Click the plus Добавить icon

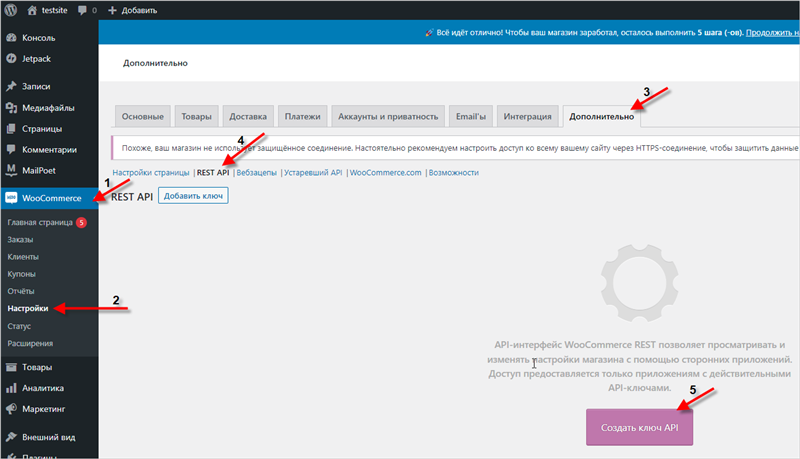(112, 10)
